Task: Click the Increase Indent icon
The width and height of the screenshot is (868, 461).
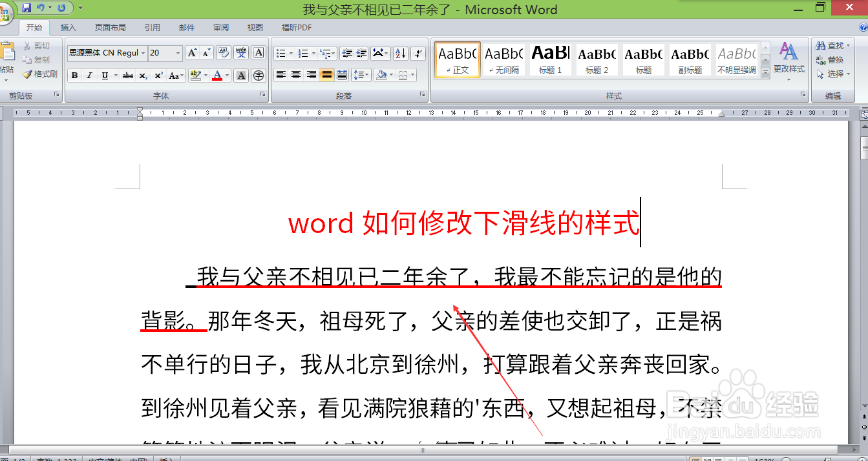Action: point(362,53)
